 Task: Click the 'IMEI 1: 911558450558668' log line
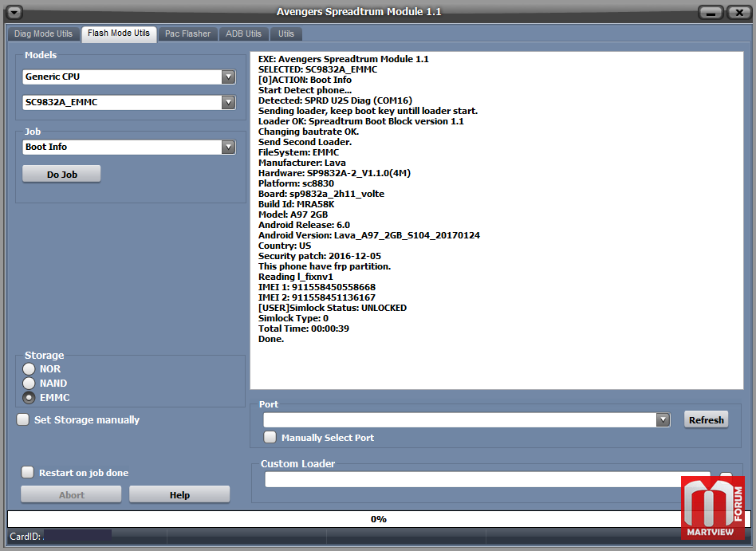317,287
